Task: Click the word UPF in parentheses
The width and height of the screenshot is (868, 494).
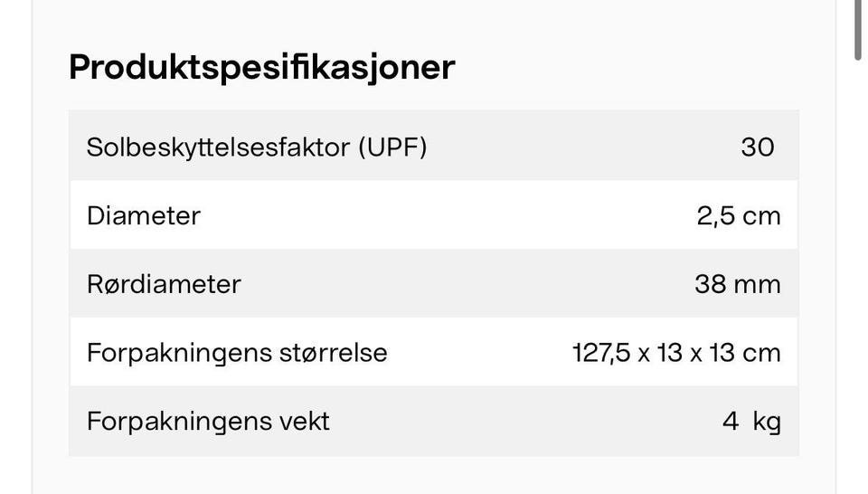Action: (x=392, y=147)
